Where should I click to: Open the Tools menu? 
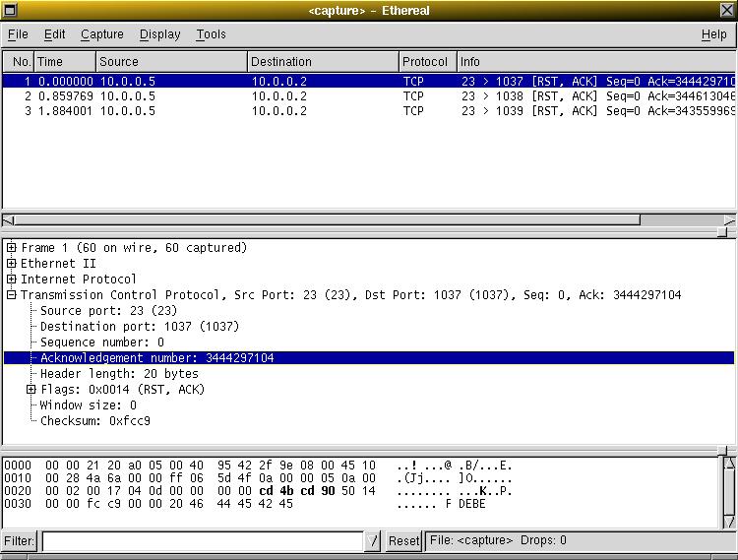[x=211, y=34]
